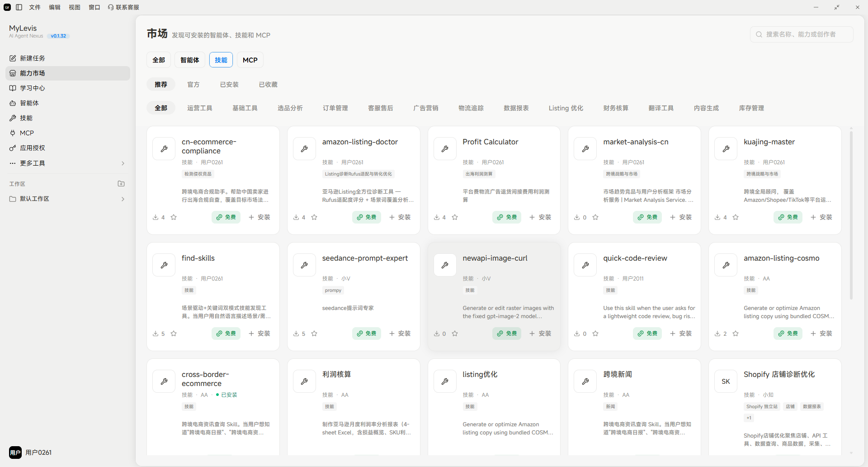Favorite market-analysis-cn with star
The height and width of the screenshot is (467, 868).
(x=595, y=217)
